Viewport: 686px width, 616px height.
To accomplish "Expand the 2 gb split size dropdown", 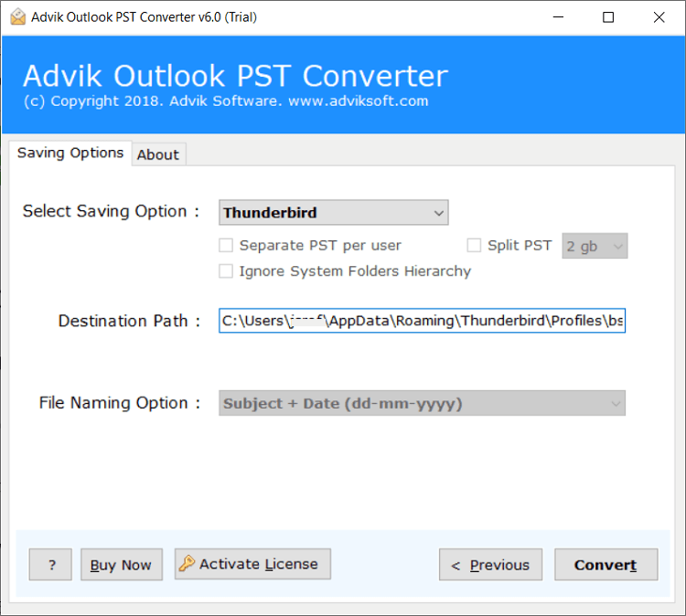I will (595, 246).
